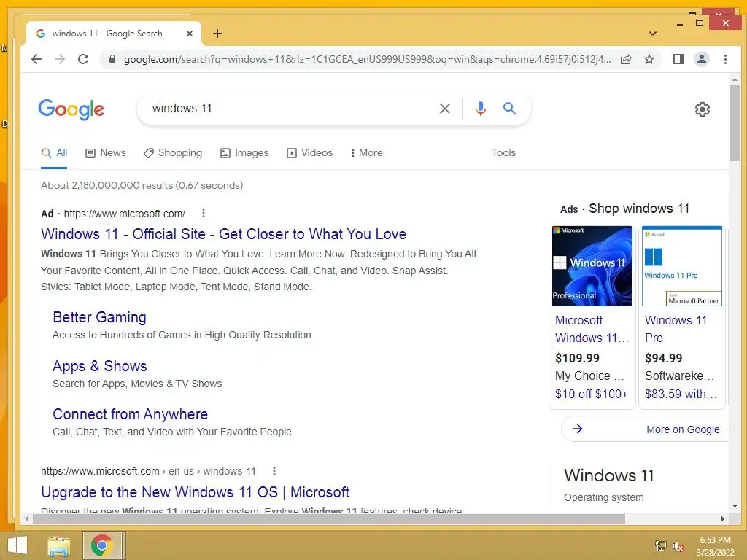The height and width of the screenshot is (560, 747).
Task: Open Google quick settings gear
Action: [x=702, y=109]
